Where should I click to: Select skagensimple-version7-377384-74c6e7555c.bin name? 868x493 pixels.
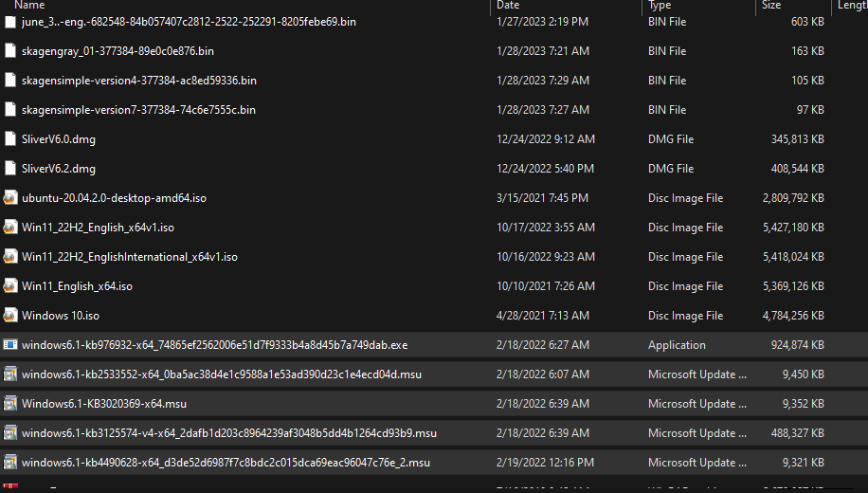pos(138,110)
